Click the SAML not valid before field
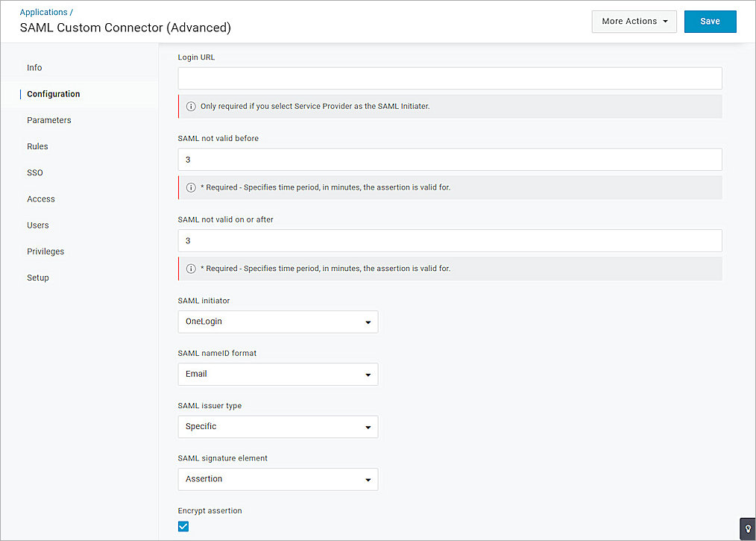 pyautogui.click(x=449, y=159)
